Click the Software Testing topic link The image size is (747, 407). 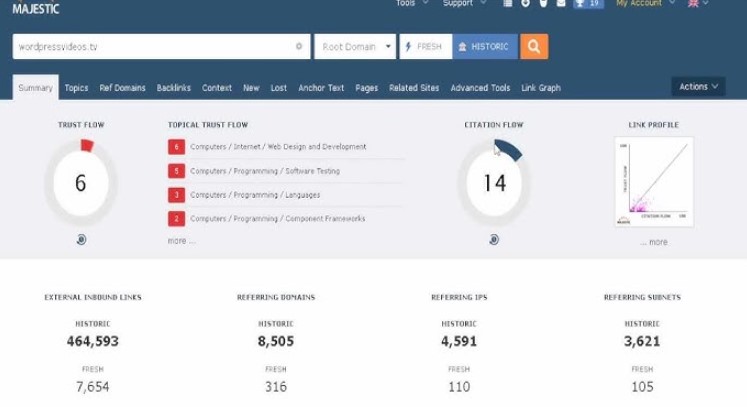coord(265,171)
